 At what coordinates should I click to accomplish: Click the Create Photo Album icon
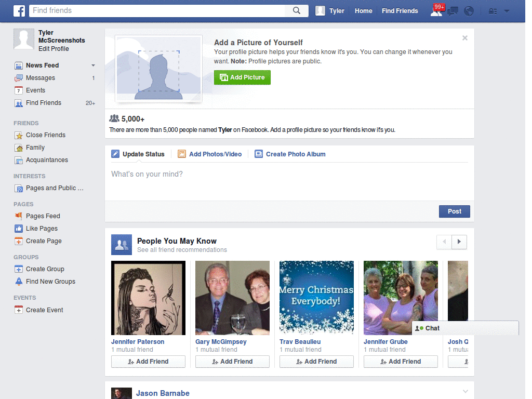coord(259,154)
